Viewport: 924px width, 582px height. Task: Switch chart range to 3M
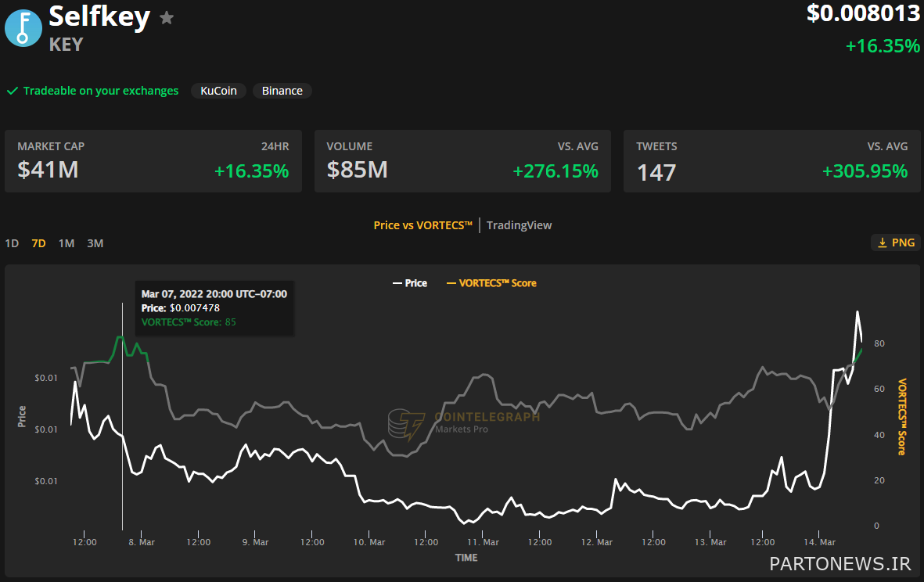pyautogui.click(x=95, y=243)
